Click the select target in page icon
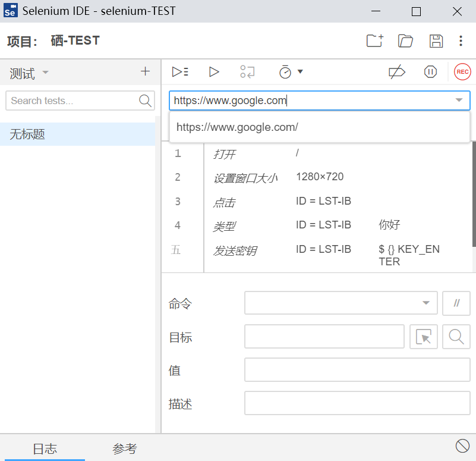 (x=424, y=337)
